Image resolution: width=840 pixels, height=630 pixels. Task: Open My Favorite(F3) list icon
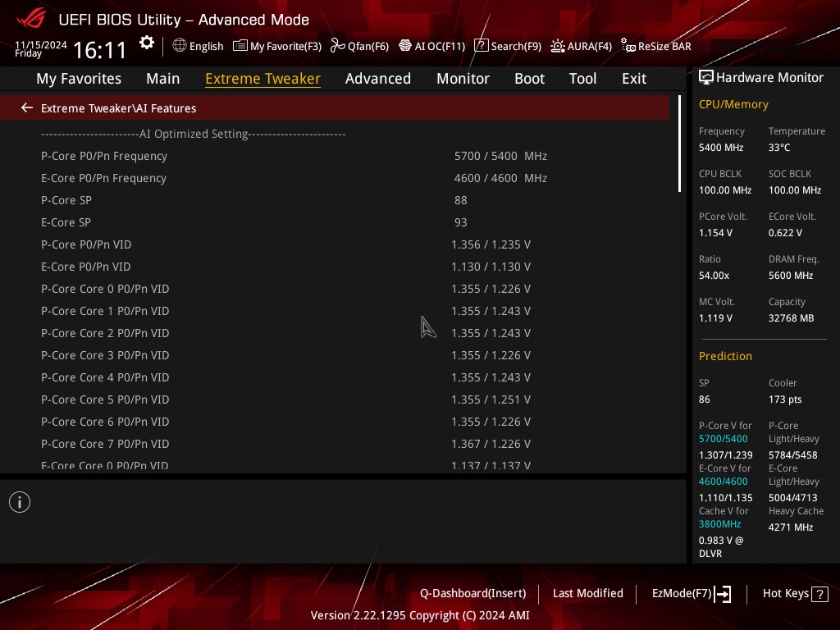click(240, 46)
